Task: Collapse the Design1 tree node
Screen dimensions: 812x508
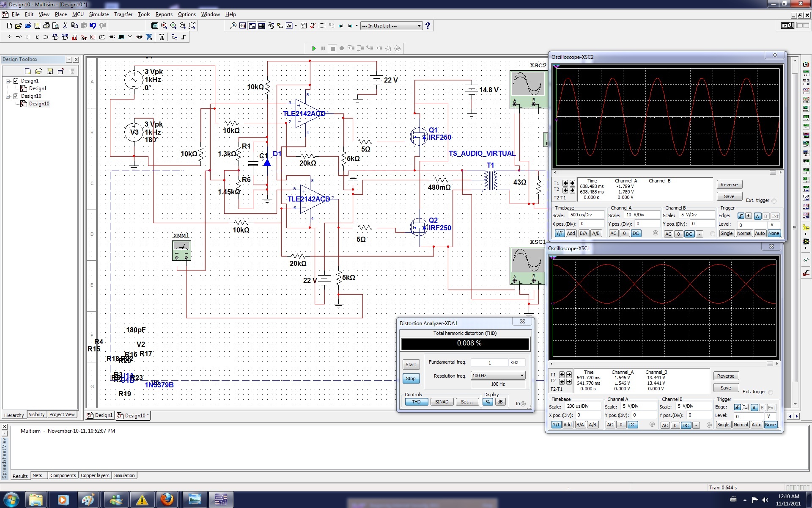Action: [8, 81]
